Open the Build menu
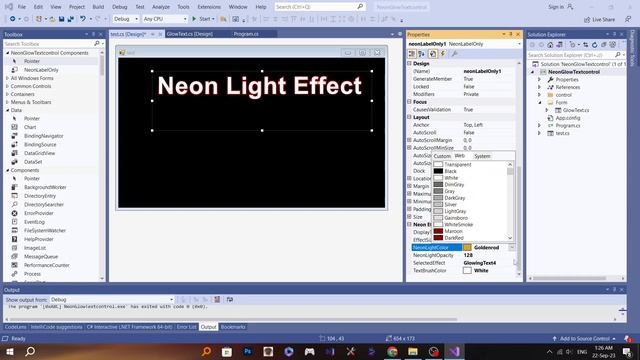Image resolution: width=640 pixels, height=360 pixels. coord(98,7)
